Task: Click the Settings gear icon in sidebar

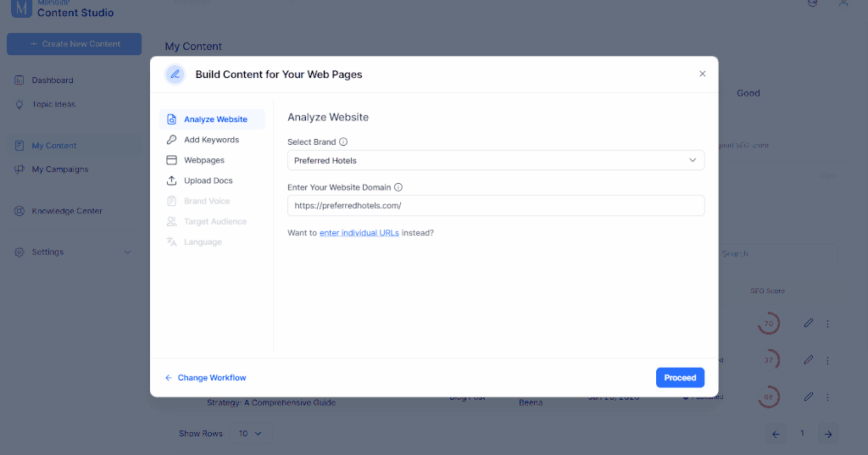Action: 19,252
